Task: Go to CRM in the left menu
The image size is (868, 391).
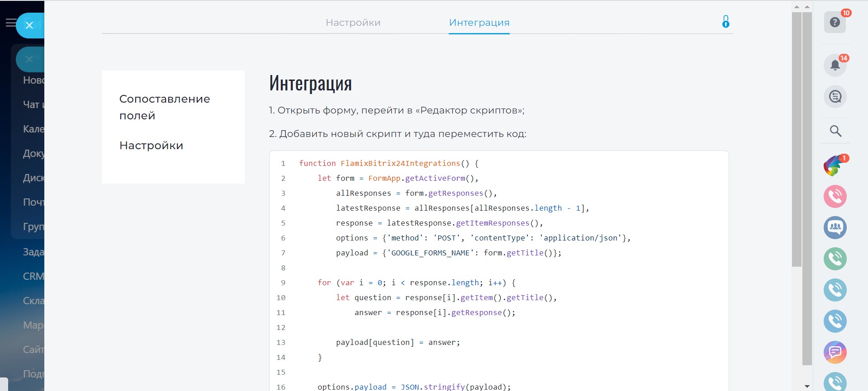Action: click(33, 276)
